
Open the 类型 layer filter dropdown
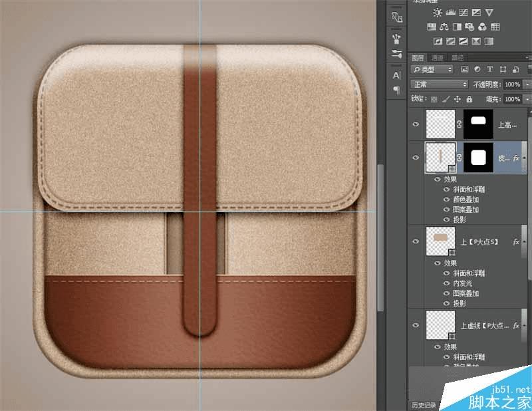click(432, 70)
